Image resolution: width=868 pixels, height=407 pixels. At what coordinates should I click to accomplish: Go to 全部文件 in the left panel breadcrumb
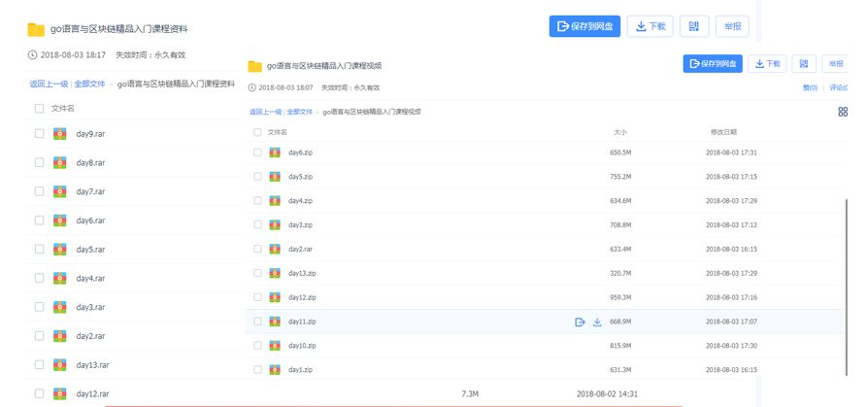click(x=90, y=85)
